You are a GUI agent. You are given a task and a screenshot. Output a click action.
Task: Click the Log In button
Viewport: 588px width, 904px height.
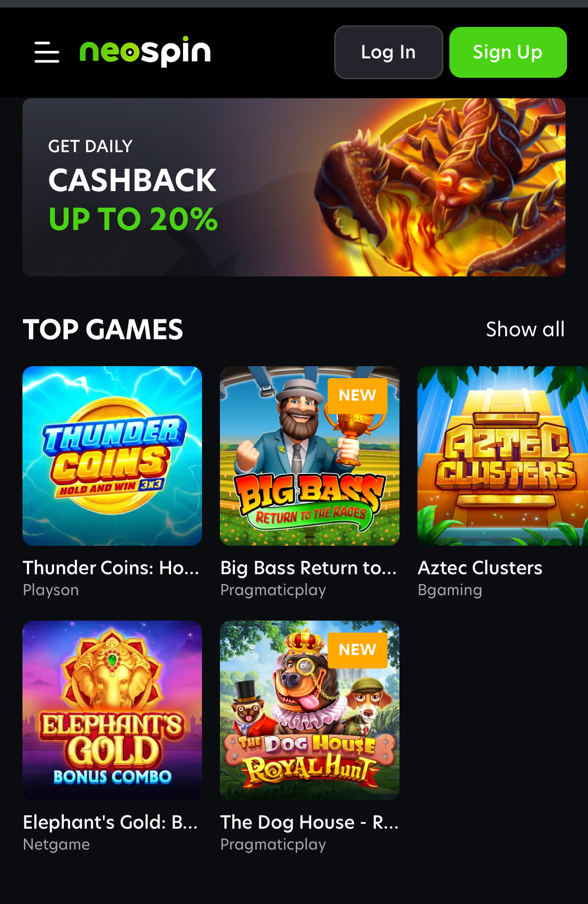click(x=389, y=52)
